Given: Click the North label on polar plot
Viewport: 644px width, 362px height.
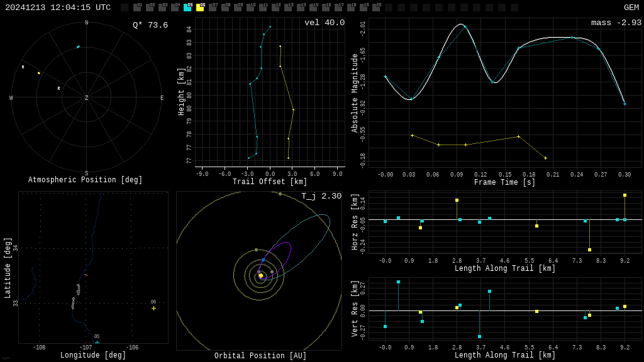Looking at the screenshot, I should (87, 23).
